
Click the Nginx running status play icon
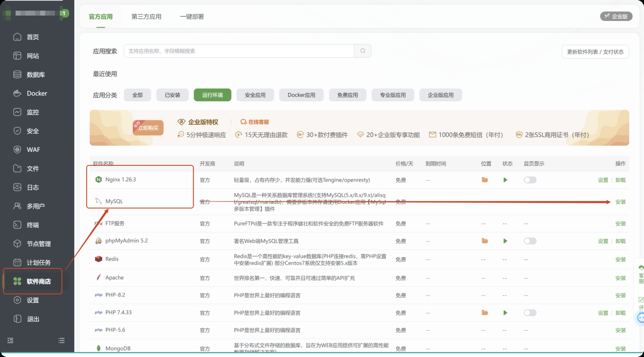[x=505, y=180]
